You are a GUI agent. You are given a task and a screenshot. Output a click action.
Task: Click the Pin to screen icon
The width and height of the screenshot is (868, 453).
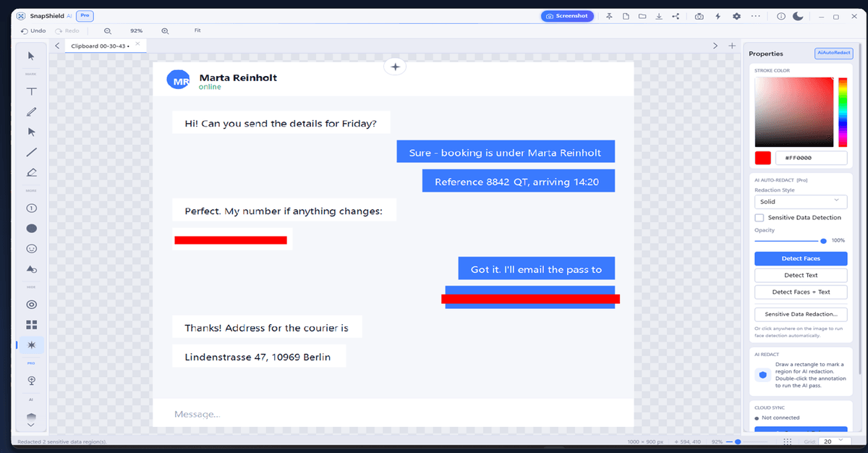tap(609, 16)
